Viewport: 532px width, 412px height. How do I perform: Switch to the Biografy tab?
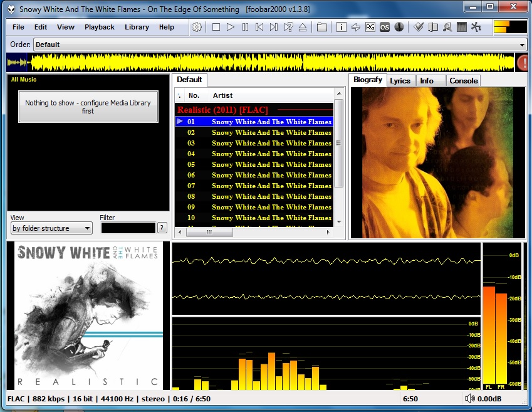click(368, 80)
